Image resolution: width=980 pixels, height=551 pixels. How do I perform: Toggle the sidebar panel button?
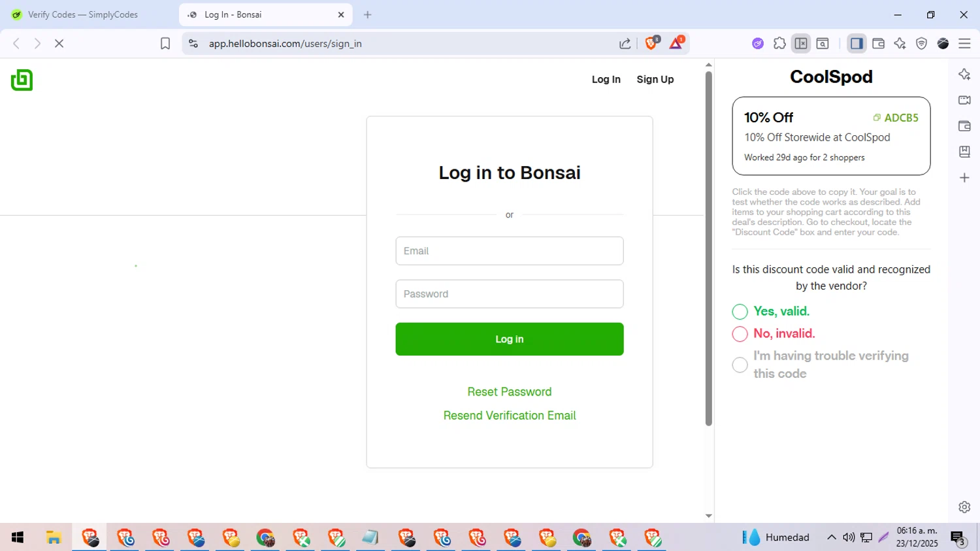857,44
